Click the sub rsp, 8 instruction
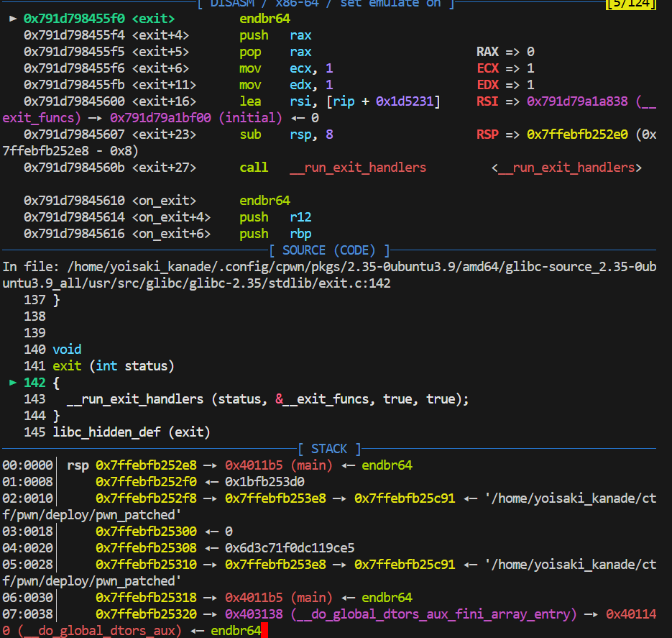Viewport: 672px width, 638px height. (286, 135)
